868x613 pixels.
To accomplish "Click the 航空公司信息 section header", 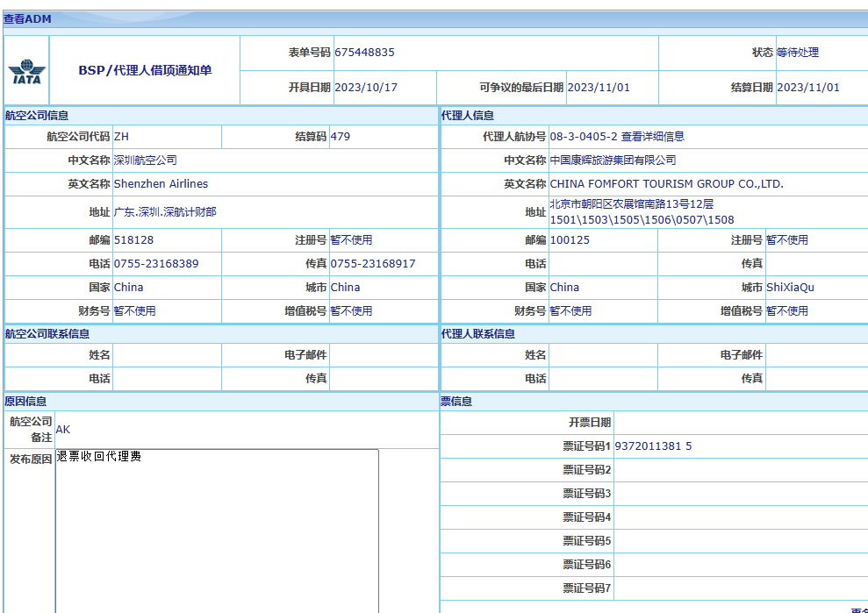I will [37, 116].
